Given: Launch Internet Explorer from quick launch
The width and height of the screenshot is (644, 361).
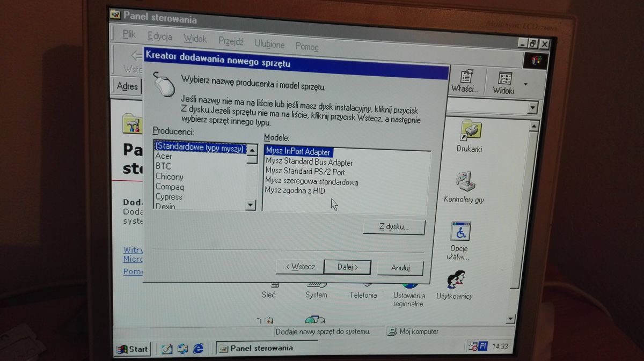Looking at the screenshot, I should click(x=198, y=348).
